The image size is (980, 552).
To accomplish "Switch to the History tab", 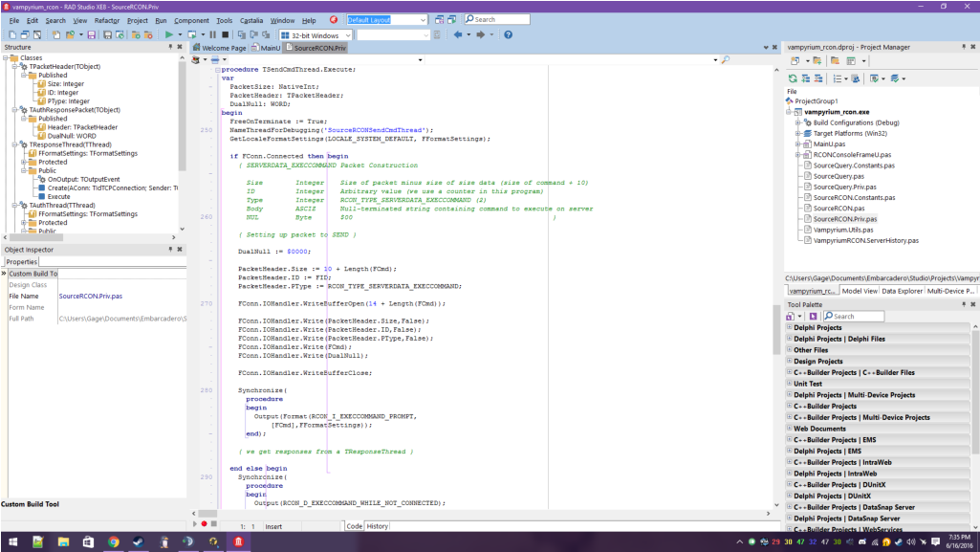I will pos(377,526).
